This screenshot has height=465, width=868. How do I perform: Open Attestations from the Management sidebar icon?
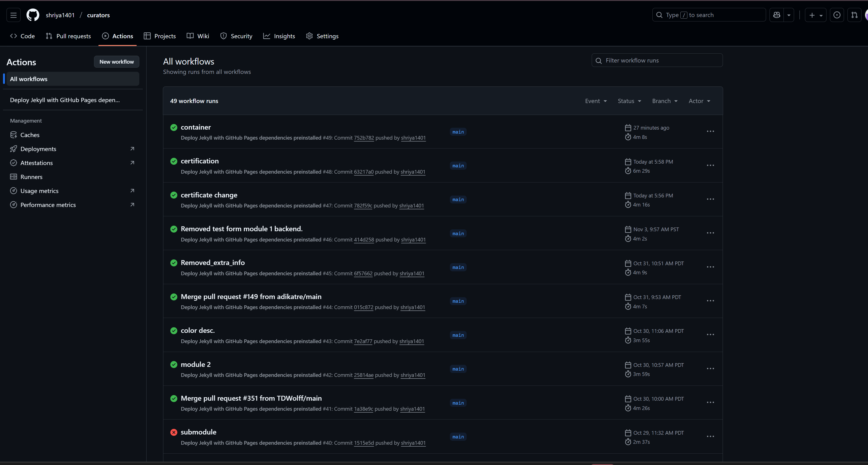coord(14,163)
